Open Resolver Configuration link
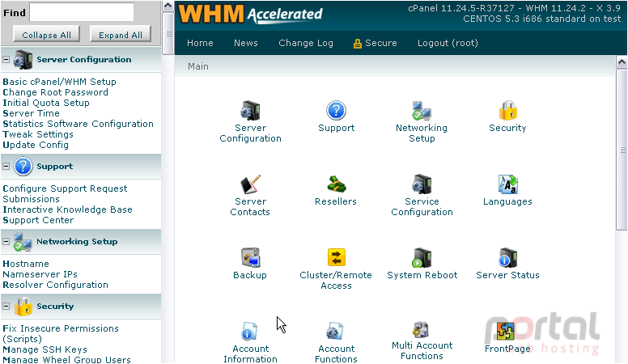Viewport: 628px width, 364px height. (55, 285)
